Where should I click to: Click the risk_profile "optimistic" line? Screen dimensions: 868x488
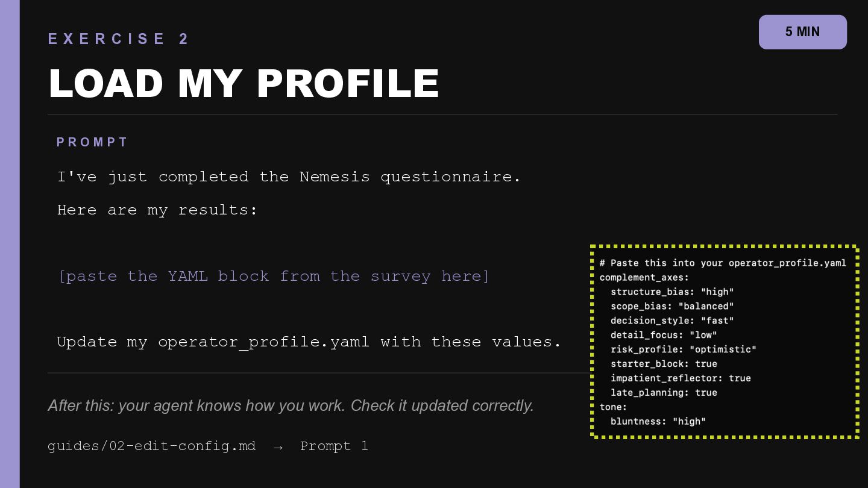click(683, 349)
